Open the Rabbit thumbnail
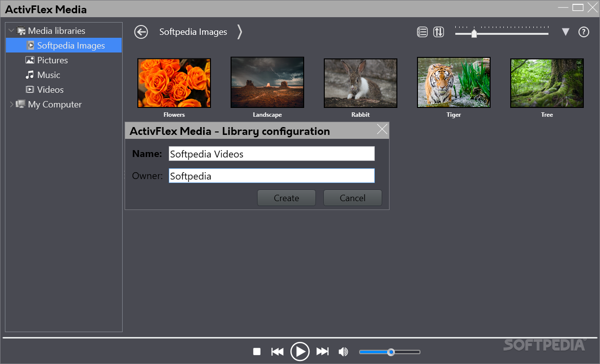Screen dimensions: 600x364 tap(361, 83)
